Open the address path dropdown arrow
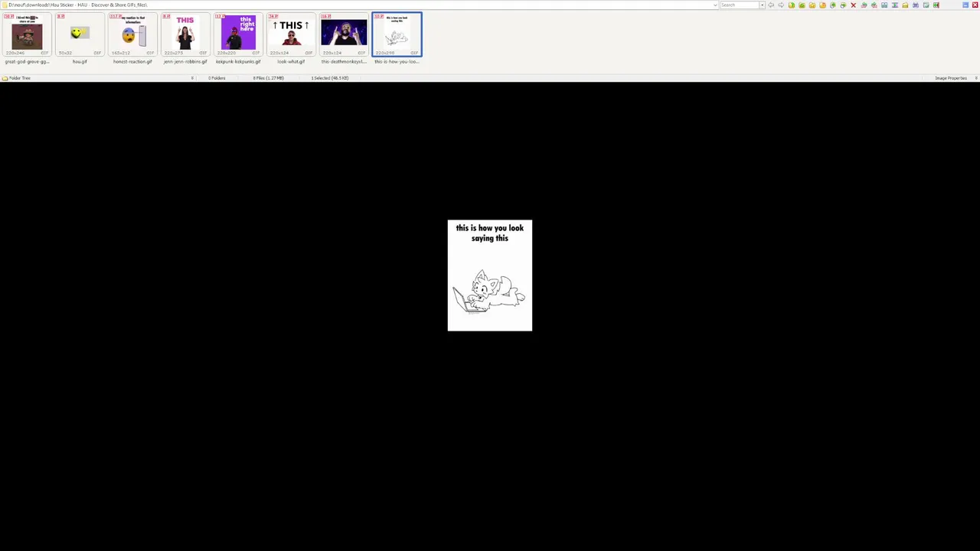 coord(715,5)
